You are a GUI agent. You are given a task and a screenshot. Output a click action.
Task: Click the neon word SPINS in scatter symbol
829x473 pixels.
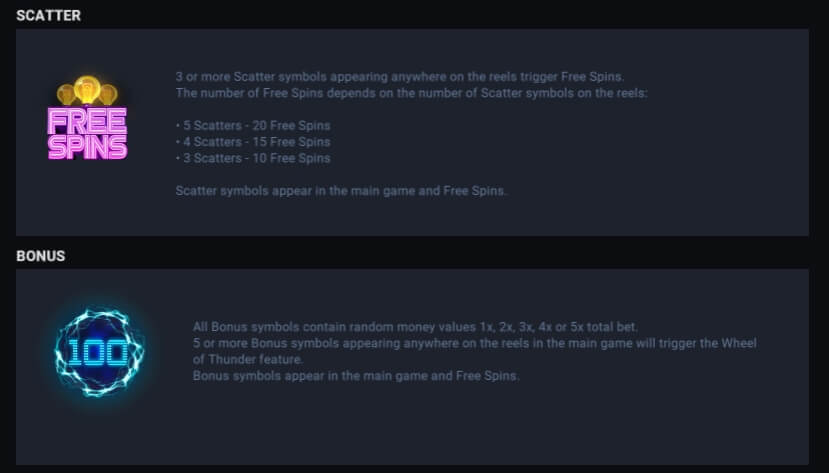coord(88,147)
